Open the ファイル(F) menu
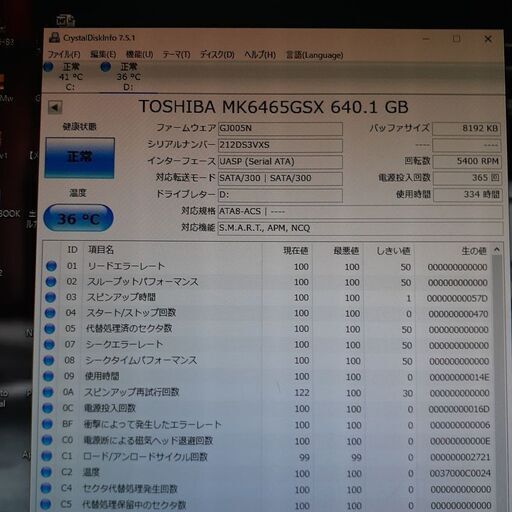Screen dimensions: 512x512 (64, 54)
